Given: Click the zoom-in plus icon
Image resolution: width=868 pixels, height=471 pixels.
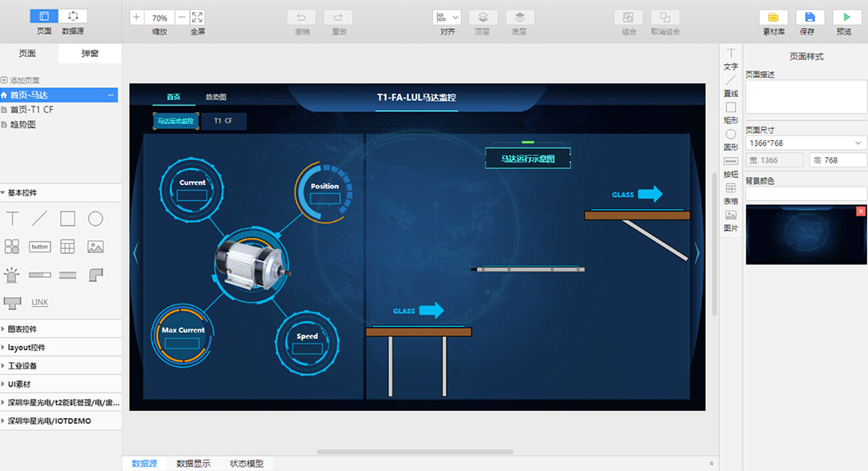Looking at the screenshot, I should (x=136, y=18).
